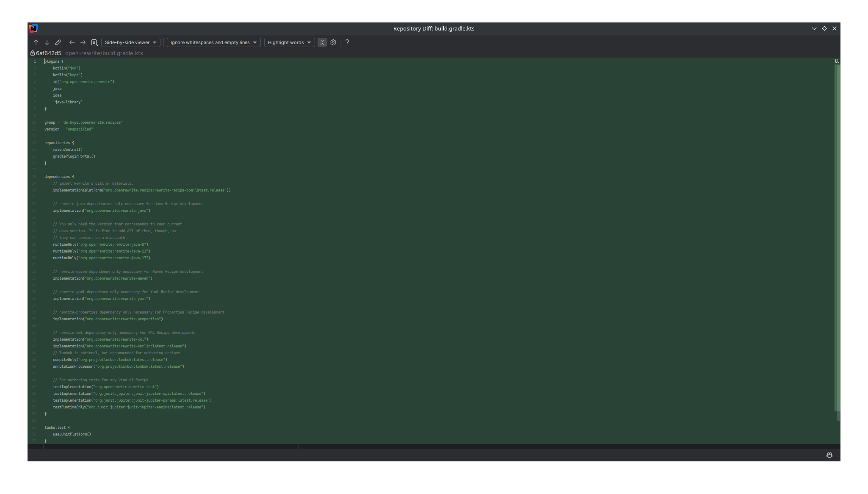Go to next difference arrow
Viewport: 868px width, 494px height.
pyautogui.click(x=47, y=42)
